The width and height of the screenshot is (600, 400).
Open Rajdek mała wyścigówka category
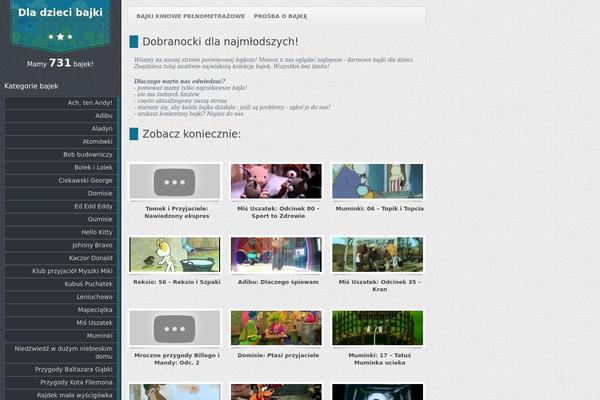[61, 395]
